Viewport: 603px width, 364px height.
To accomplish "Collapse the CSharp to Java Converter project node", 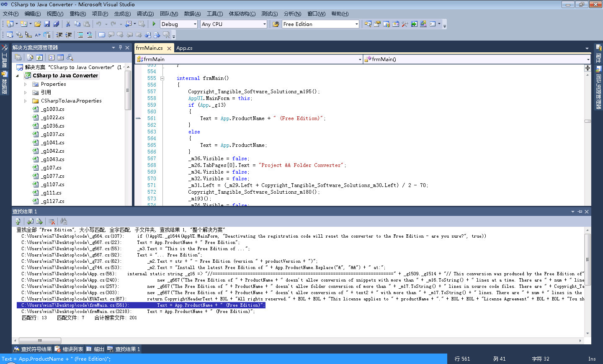I will point(18,76).
